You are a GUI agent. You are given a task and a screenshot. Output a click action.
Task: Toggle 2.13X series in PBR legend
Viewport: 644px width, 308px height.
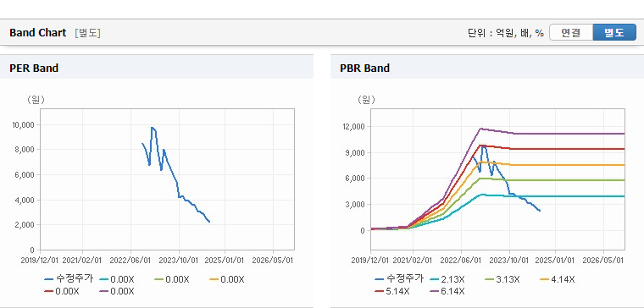[x=447, y=279]
